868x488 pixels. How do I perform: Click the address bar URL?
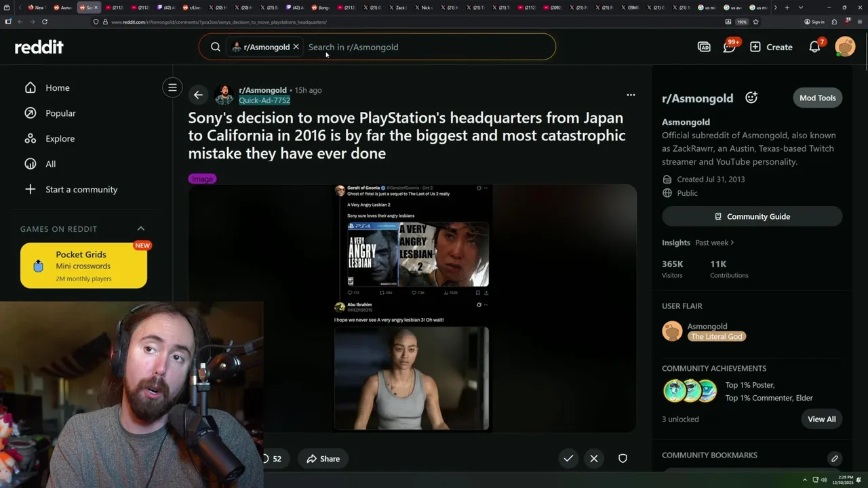(218, 22)
